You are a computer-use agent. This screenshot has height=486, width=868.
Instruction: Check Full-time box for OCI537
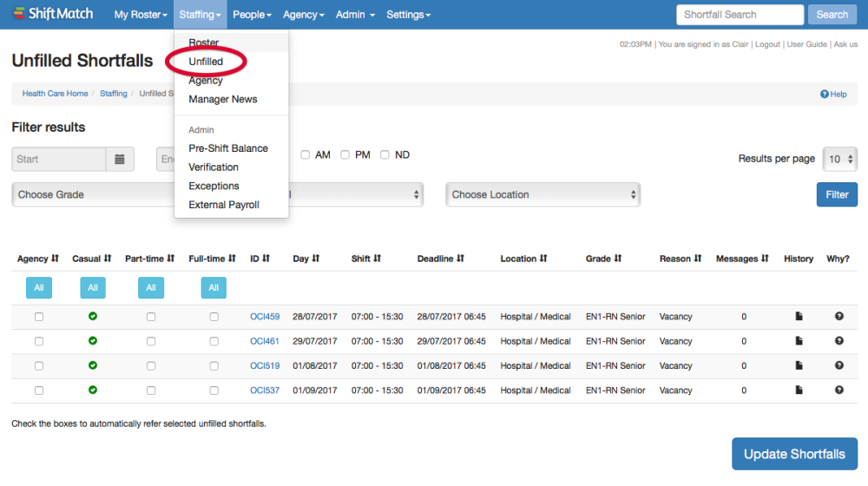[214, 391]
